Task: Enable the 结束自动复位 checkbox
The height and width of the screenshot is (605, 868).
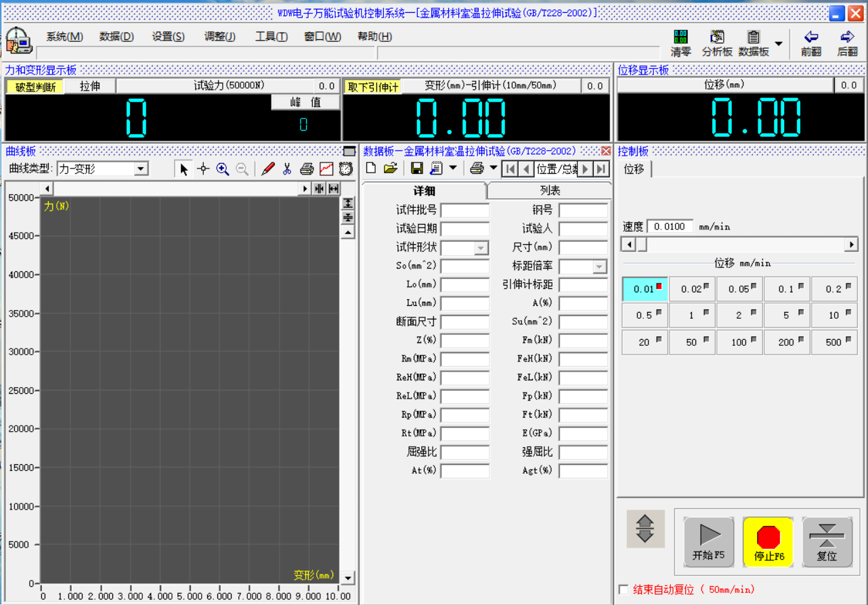Action: click(x=624, y=590)
